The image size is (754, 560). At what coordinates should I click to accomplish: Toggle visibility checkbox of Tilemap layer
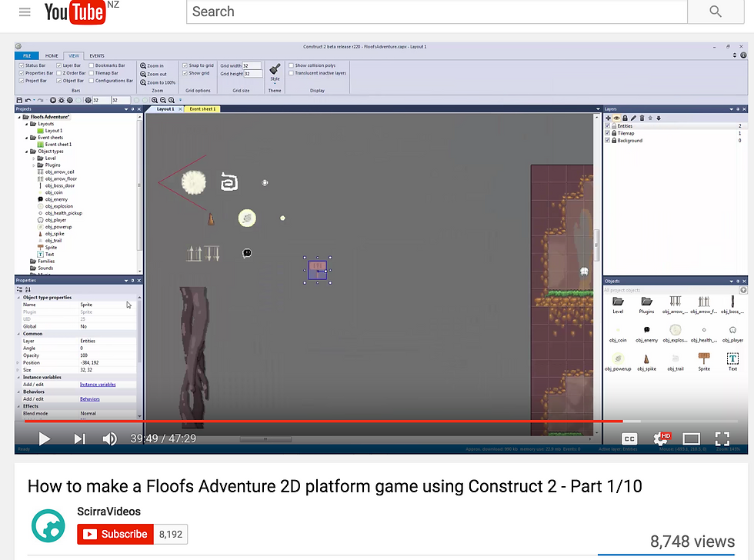[x=607, y=133]
